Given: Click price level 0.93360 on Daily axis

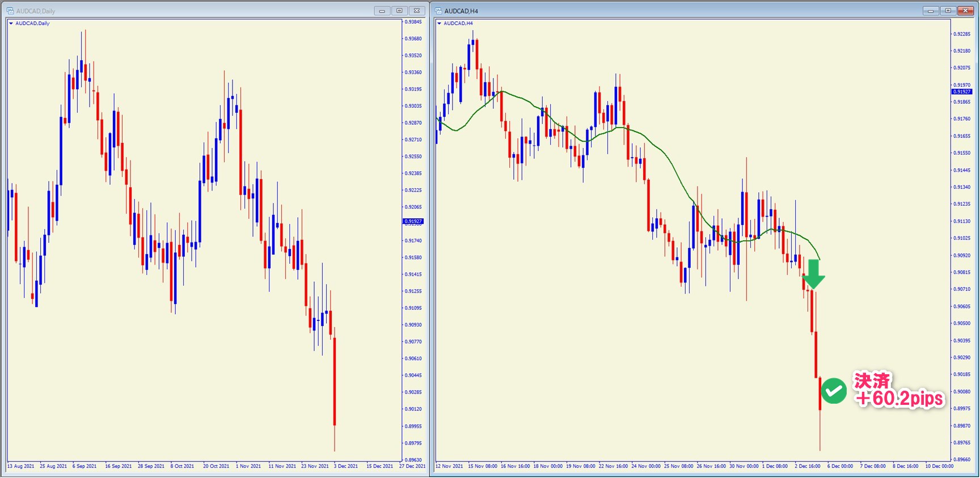Looking at the screenshot, I should point(413,72).
